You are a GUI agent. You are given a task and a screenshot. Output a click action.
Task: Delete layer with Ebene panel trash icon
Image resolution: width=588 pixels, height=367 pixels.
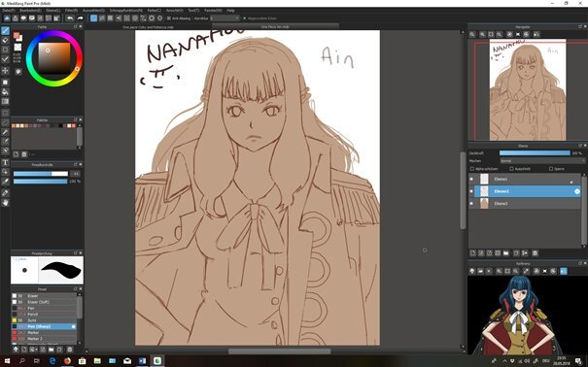[x=536, y=253]
